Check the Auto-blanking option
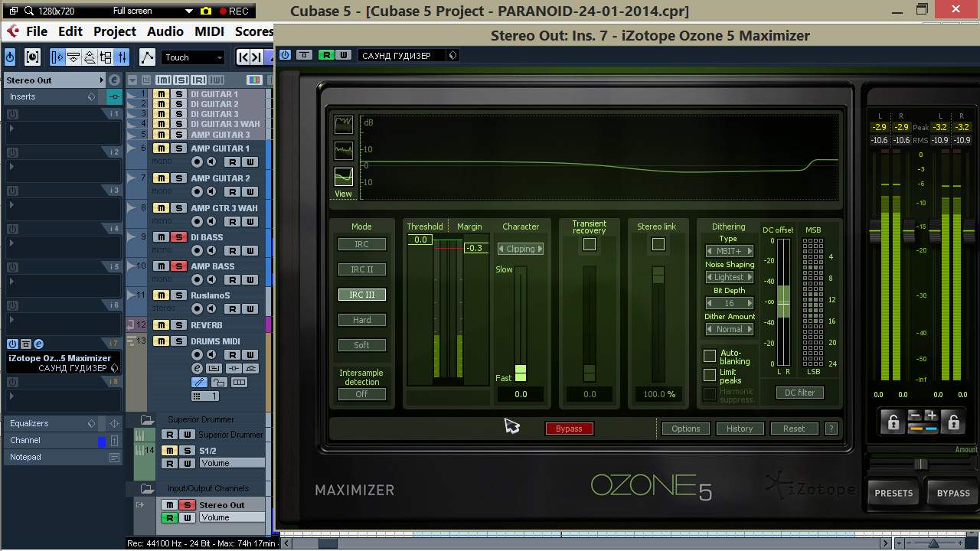 coord(710,356)
